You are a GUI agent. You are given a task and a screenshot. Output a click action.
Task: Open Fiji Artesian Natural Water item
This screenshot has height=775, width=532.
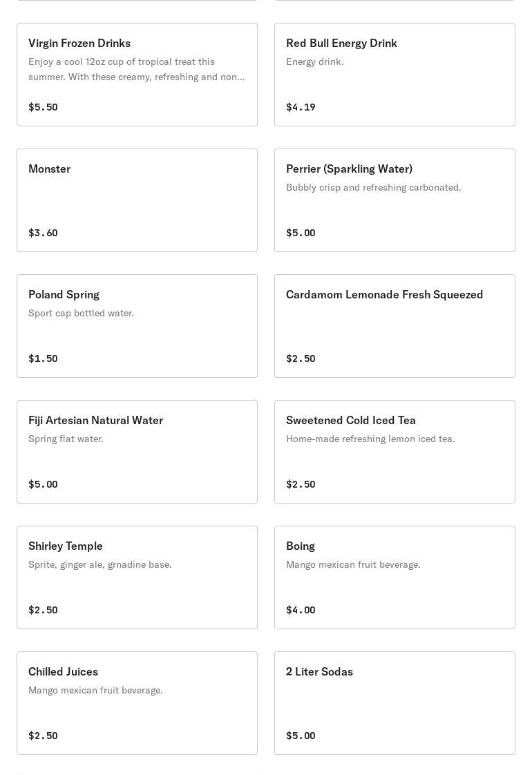tap(137, 451)
